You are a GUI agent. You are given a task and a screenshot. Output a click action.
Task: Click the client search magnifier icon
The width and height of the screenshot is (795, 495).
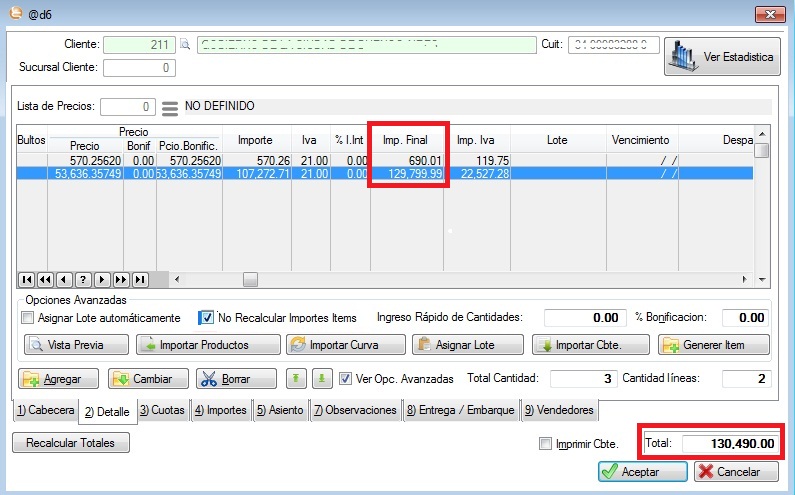[184, 45]
